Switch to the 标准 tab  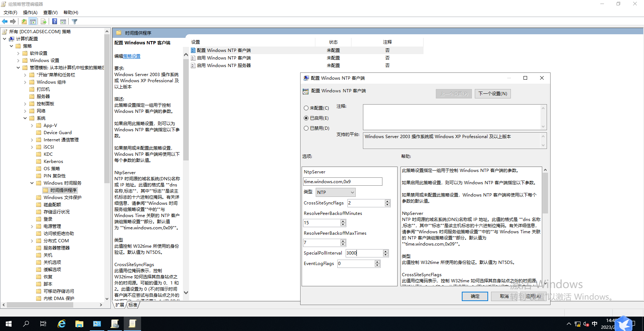point(133,305)
